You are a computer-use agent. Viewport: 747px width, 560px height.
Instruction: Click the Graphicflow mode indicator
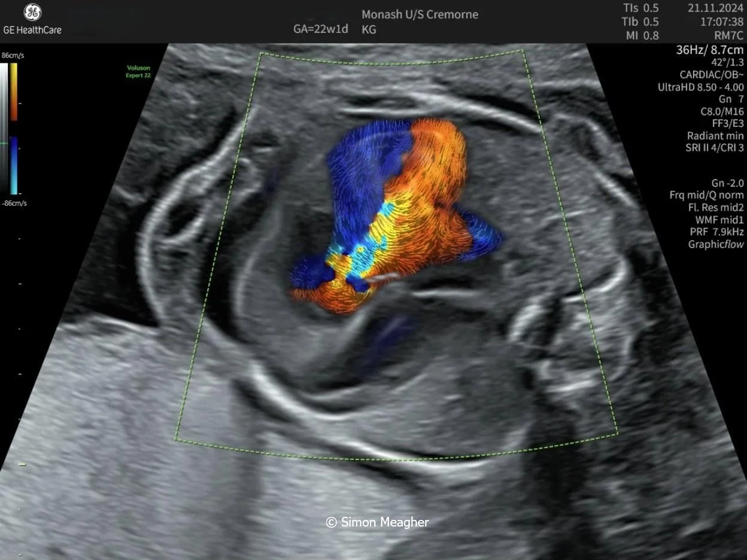(715, 244)
